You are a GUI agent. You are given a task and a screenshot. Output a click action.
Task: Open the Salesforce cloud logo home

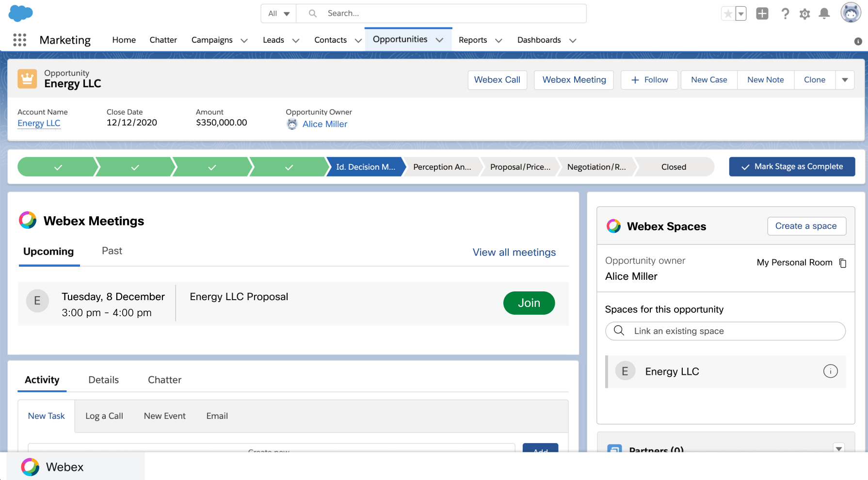point(21,13)
